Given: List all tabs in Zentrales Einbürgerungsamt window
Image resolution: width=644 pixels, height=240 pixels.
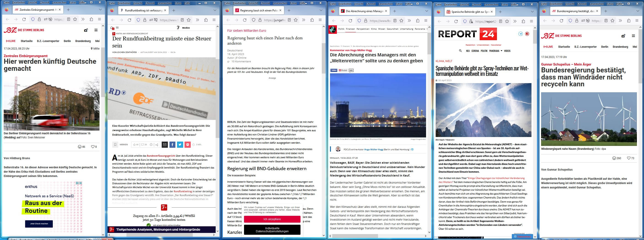Looking at the screenshot, I should click(100, 10).
